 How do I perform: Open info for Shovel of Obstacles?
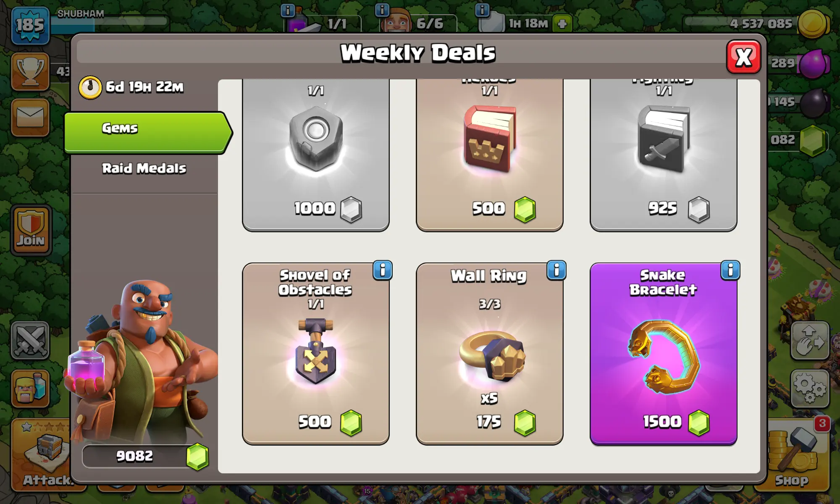(382, 270)
